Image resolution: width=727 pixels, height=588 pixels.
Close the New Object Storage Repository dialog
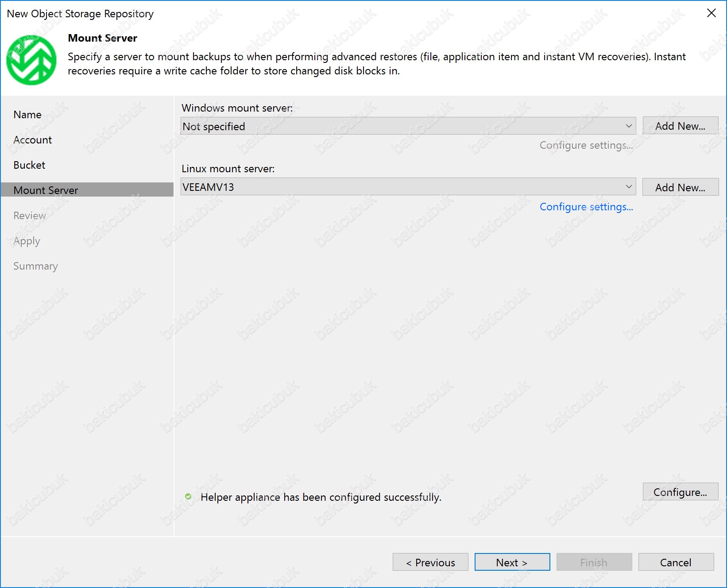(711, 13)
